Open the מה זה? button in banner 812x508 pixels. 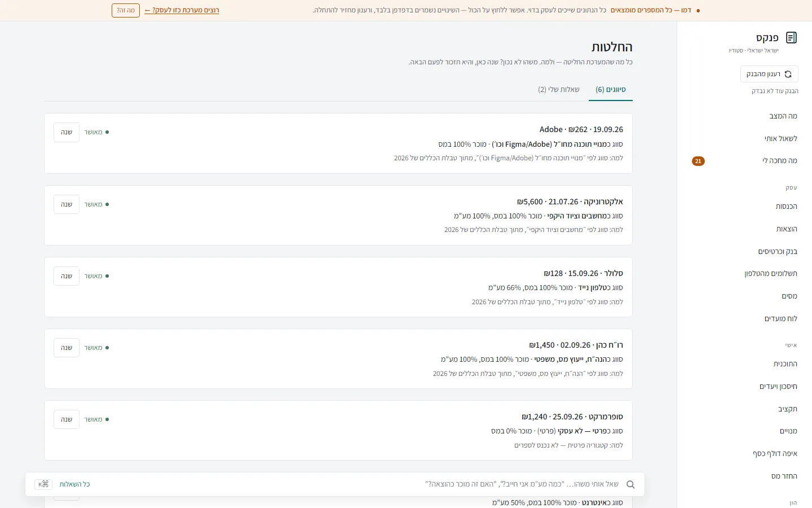(x=126, y=10)
